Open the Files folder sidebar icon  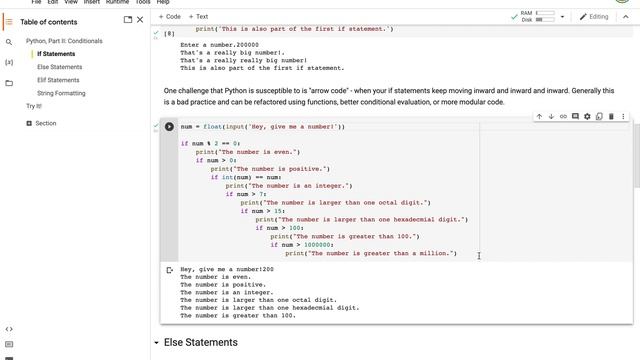[x=9, y=83]
